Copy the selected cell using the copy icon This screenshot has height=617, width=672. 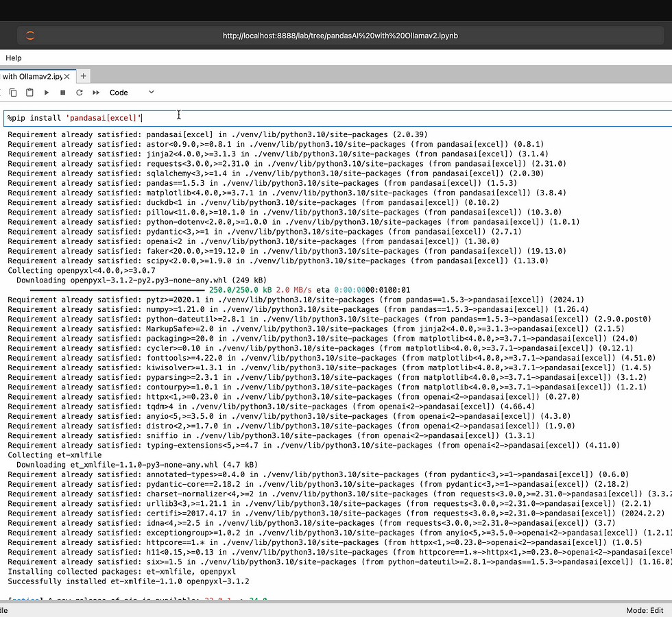coord(13,93)
